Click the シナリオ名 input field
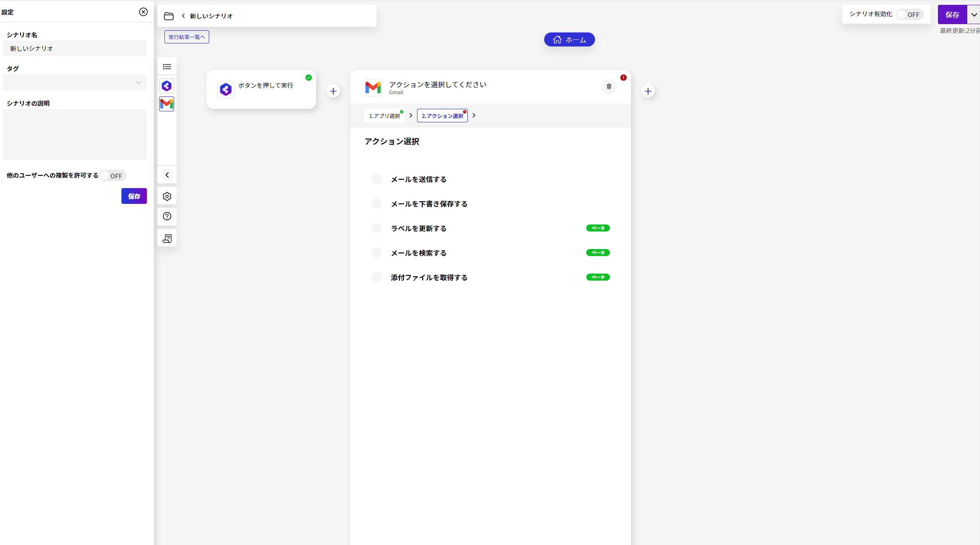 point(75,48)
